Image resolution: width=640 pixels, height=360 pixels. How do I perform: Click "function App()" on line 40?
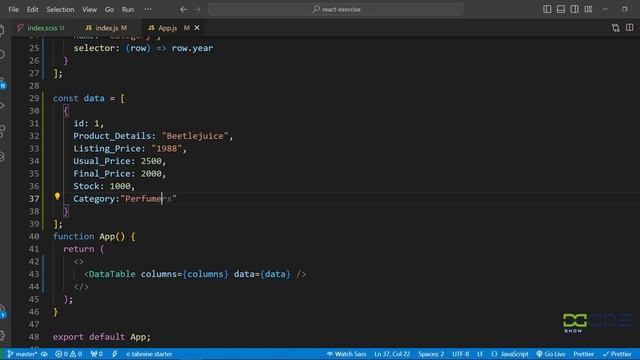(x=89, y=236)
